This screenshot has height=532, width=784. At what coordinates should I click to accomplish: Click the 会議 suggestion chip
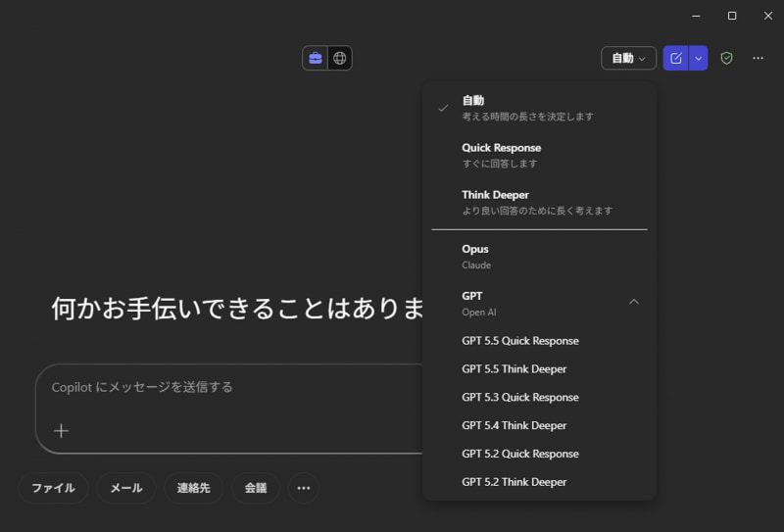pos(256,488)
